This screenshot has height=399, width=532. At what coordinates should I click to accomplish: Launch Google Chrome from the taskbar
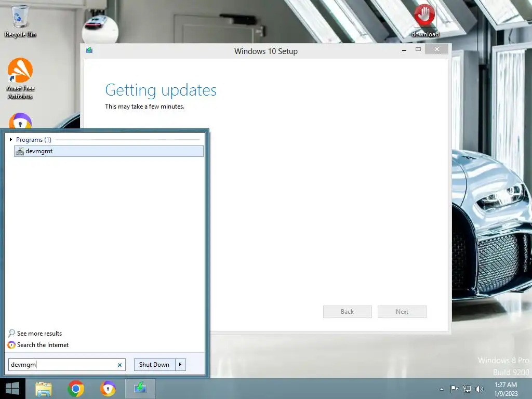click(x=76, y=389)
